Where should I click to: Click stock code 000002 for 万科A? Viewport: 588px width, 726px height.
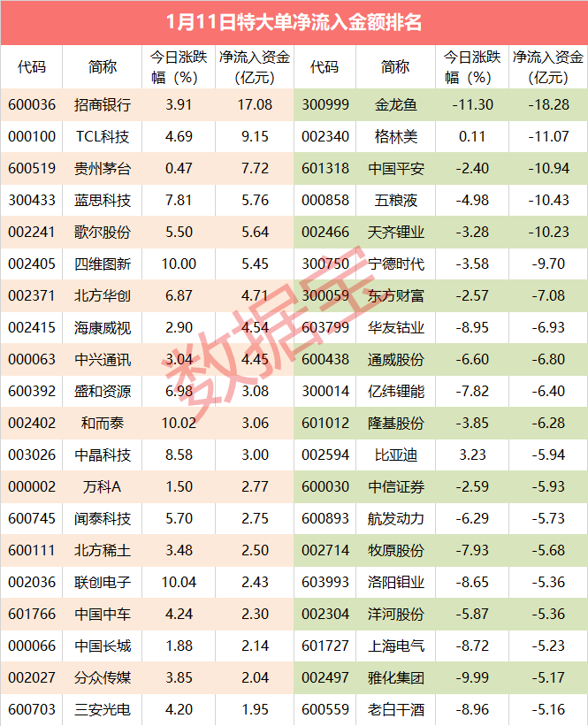(31, 487)
